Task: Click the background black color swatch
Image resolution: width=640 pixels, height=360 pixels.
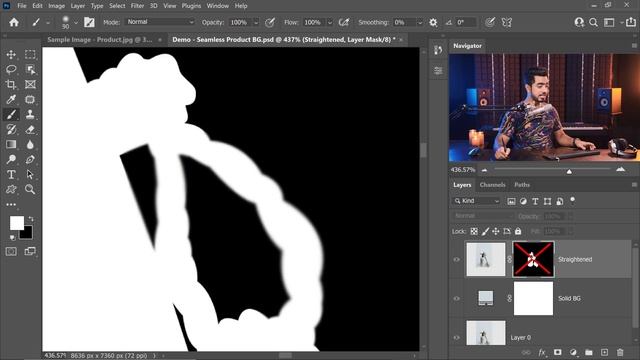Action: 27,233
